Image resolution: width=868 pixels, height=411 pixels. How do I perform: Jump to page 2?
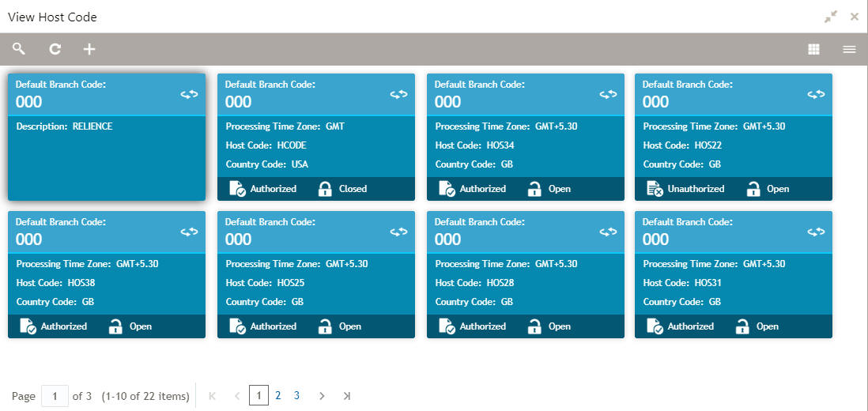coord(278,395)
